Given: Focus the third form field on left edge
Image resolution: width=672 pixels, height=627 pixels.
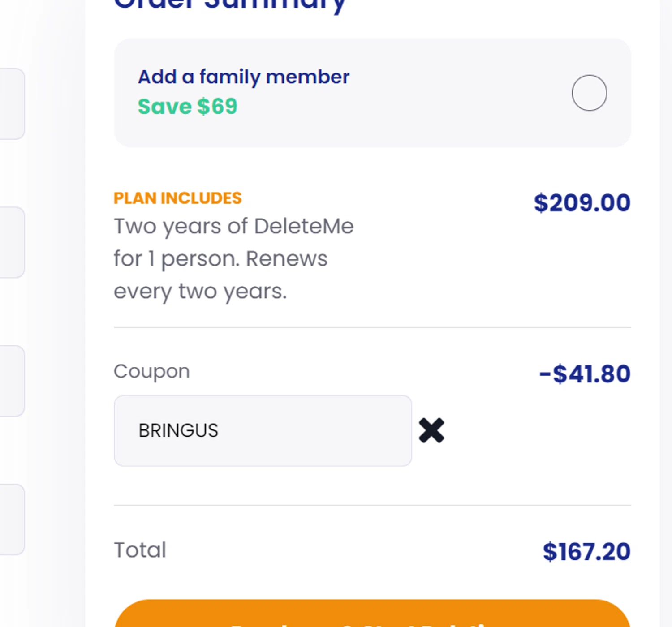Looking at the screenshot, I should [11, 381].
